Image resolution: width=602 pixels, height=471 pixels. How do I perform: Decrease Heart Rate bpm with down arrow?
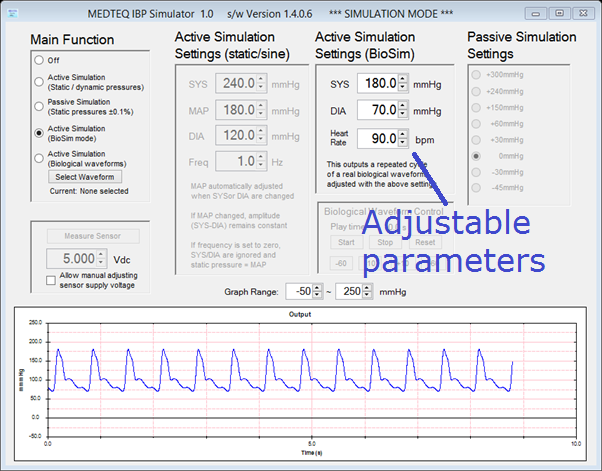click(x=403, y=143)
